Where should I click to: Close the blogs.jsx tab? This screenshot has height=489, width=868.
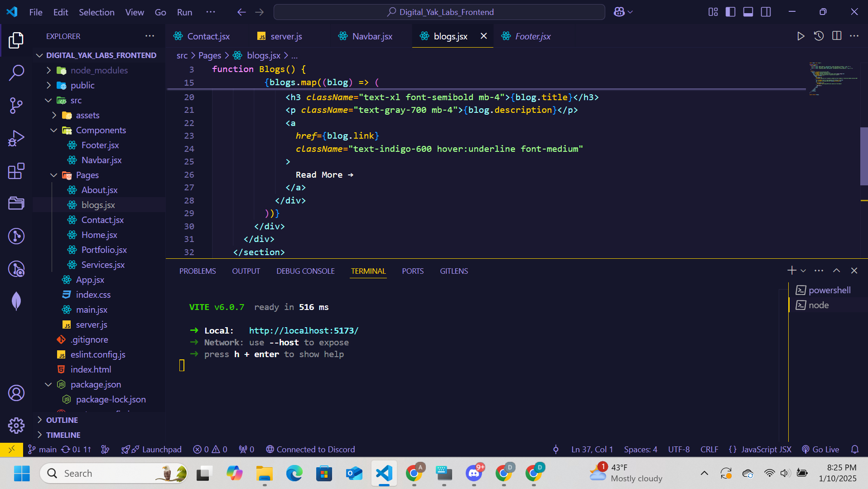tap(484, 36)
